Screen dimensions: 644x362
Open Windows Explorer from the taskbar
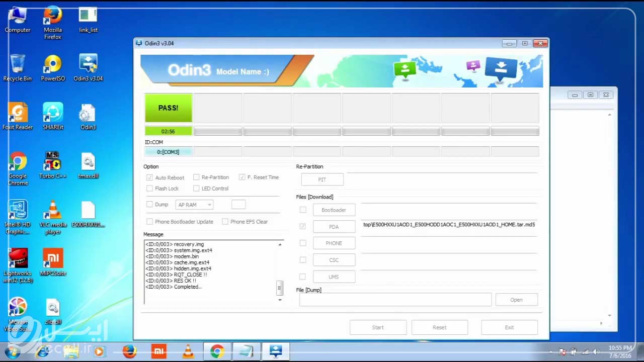coord(71,351)
